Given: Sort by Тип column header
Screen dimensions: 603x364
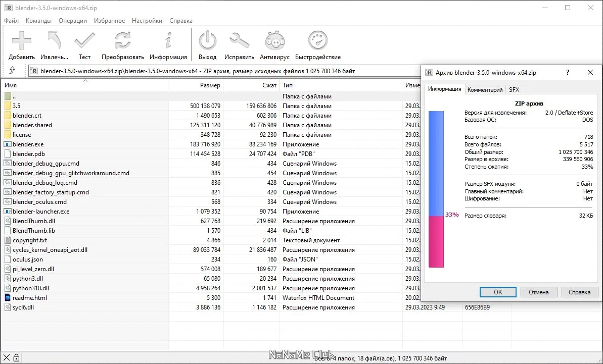Looking at the screenshot, I should pos(341,85).
